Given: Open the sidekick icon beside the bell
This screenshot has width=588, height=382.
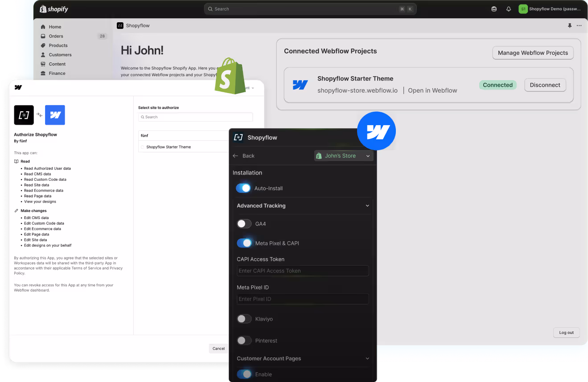Looking at the screenshot, I should (x=494, y=9).
